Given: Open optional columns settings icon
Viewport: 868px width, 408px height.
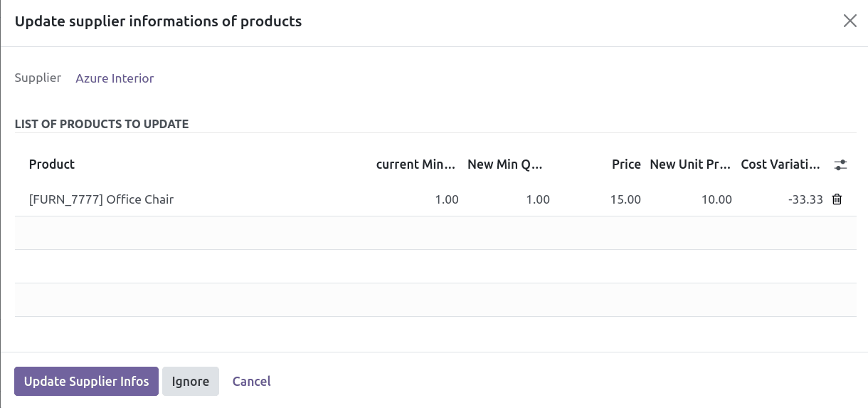Looking at the screenshot, I should pos(840,164).
